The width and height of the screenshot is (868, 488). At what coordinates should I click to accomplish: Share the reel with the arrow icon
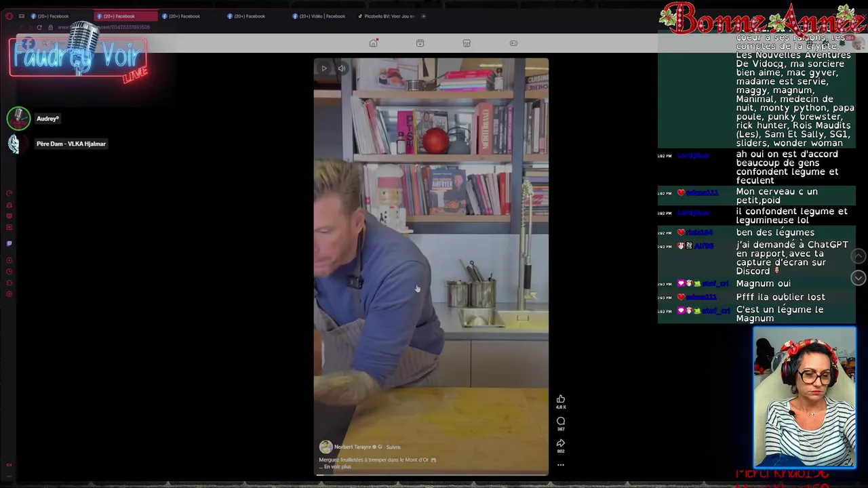561,443
